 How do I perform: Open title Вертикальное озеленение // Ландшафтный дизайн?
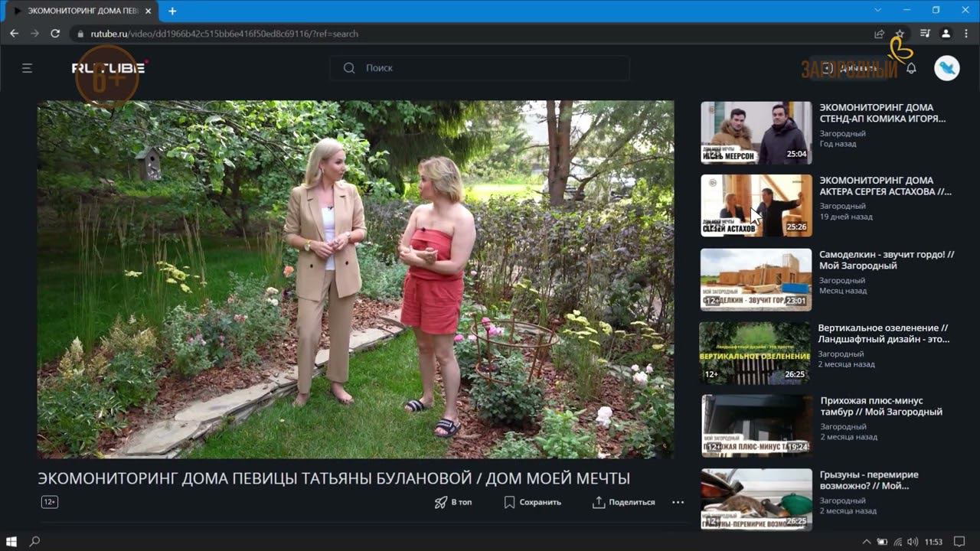point(884,333)
